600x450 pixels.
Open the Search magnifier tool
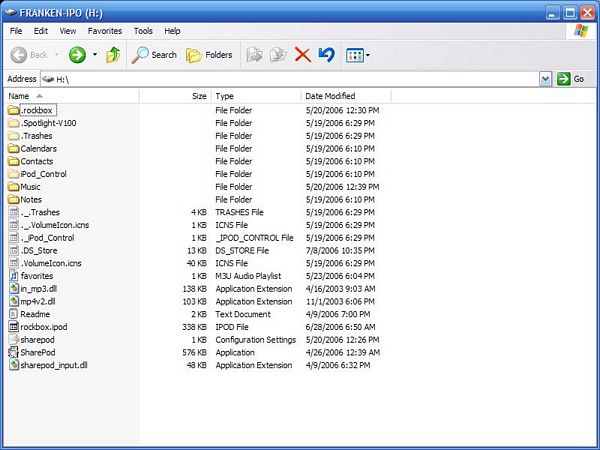[x=154, y=55]
